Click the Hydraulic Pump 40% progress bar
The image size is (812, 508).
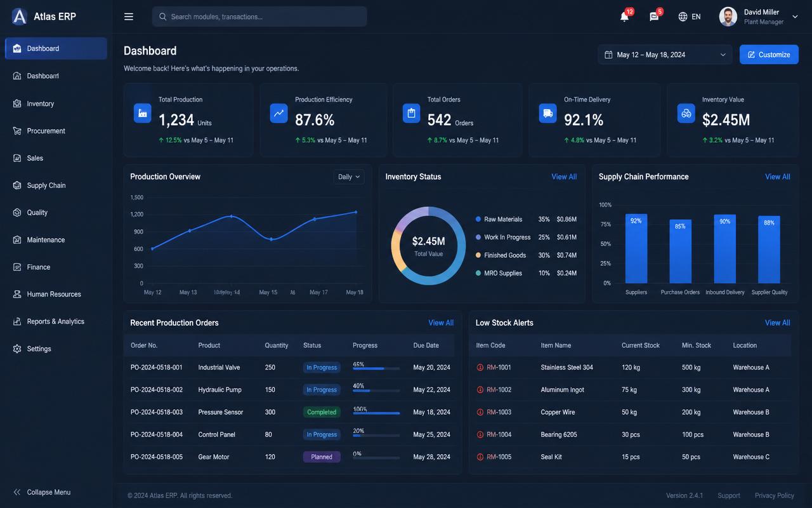[376, 391]
